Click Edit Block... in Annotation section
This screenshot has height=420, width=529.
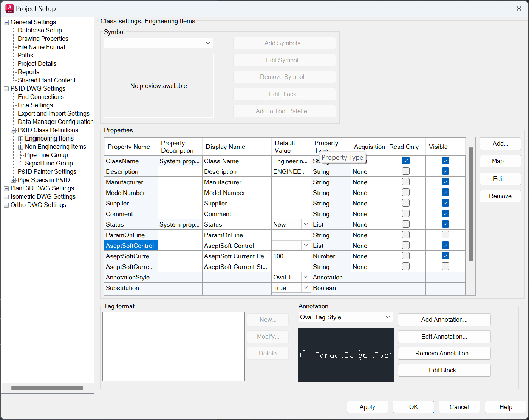(444, 370)
